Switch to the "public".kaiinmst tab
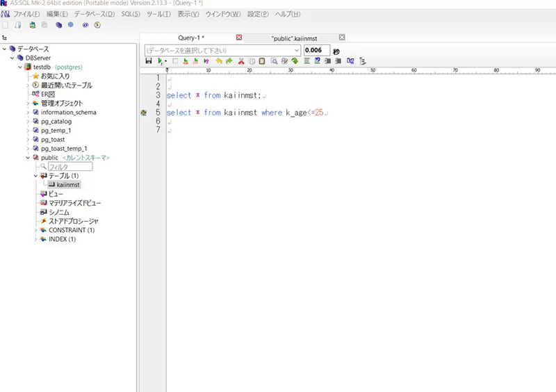 pos(294,38)
